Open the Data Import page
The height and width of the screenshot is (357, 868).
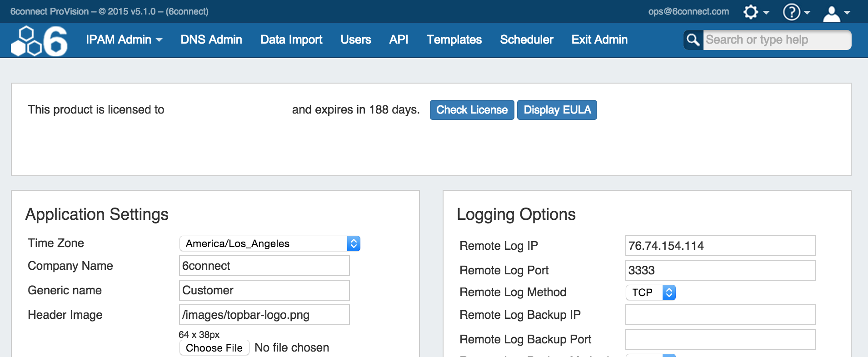pos(291,40)
